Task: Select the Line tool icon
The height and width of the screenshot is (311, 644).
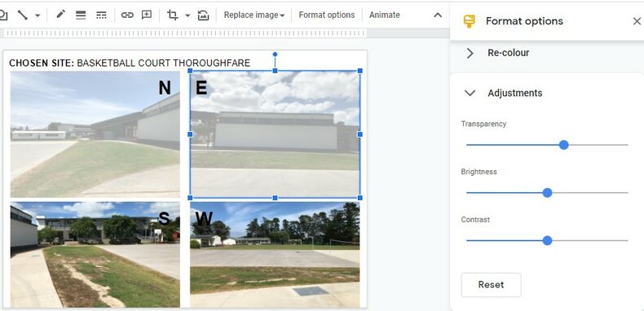Action: 23,15
